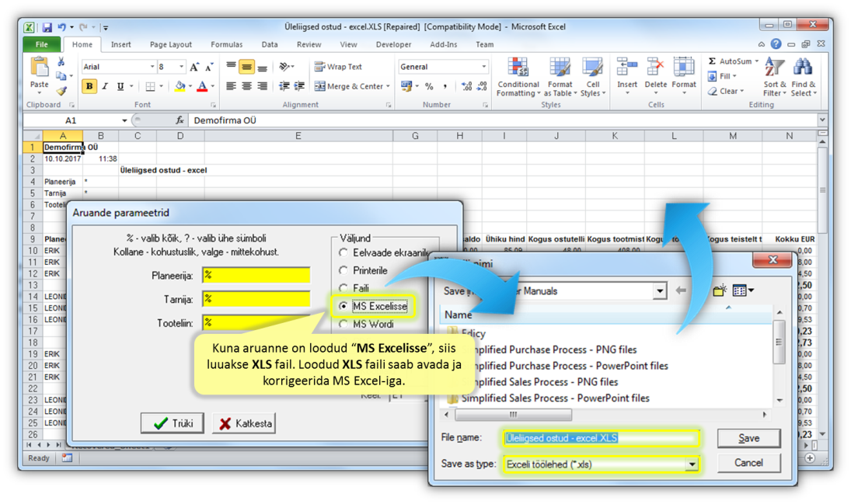Open the Name Box dropdown arrow
Image resolution: width=851 pixels, height=504 pixels.
pyautogui.click(x=124, y=120)
